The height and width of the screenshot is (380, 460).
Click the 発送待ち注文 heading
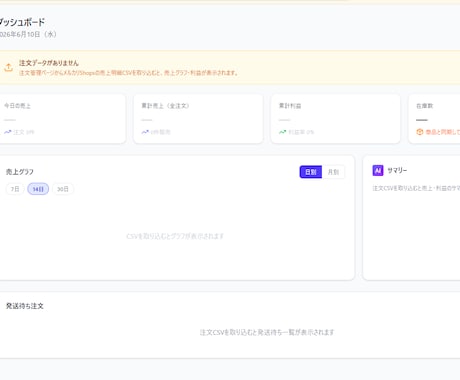tap(25, 306)
